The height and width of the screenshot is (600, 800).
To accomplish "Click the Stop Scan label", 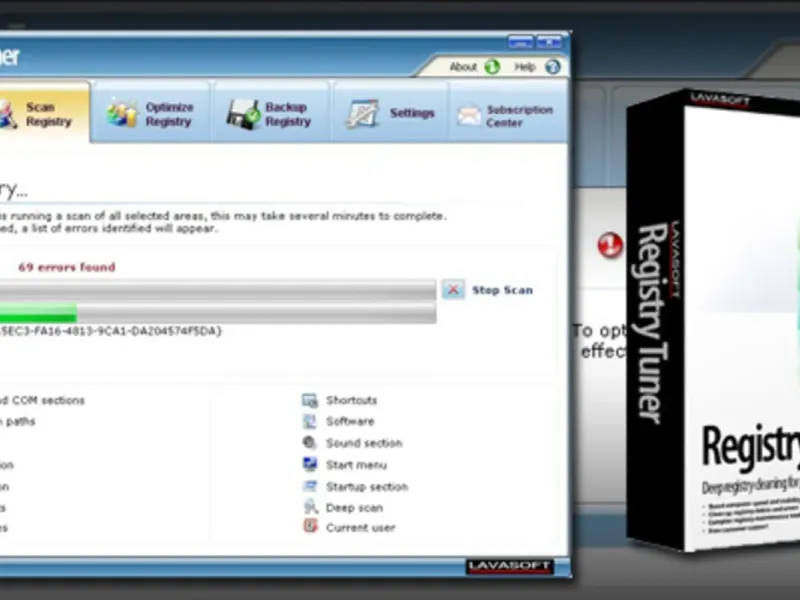I will click(x=503, y=290).
